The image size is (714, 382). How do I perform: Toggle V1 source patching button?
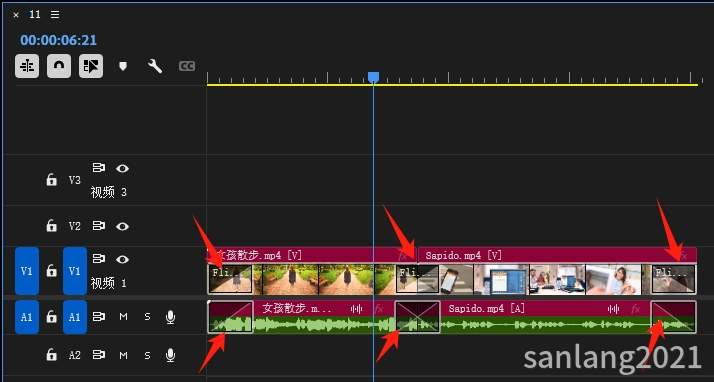(x=27, y=271)
